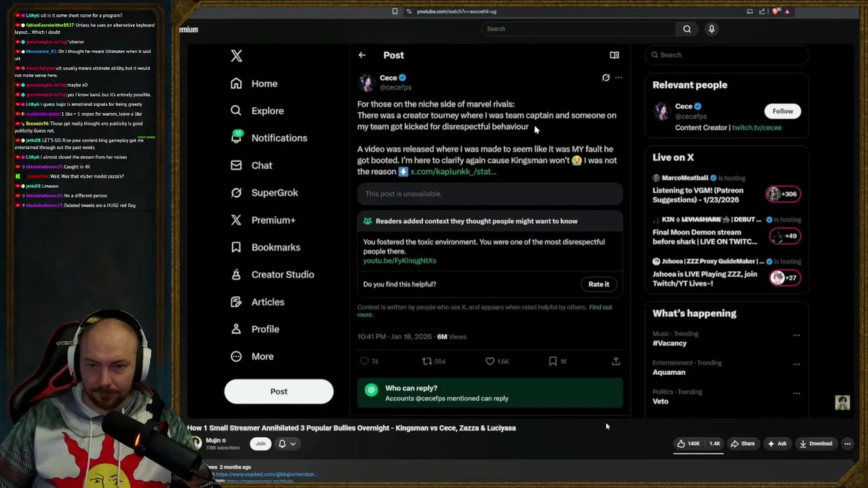Click the YouTube Ask button

tap(777, 444)
